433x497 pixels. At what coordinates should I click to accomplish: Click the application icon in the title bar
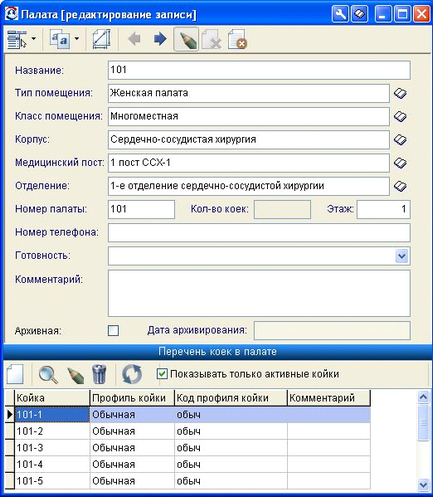point(12,14)
